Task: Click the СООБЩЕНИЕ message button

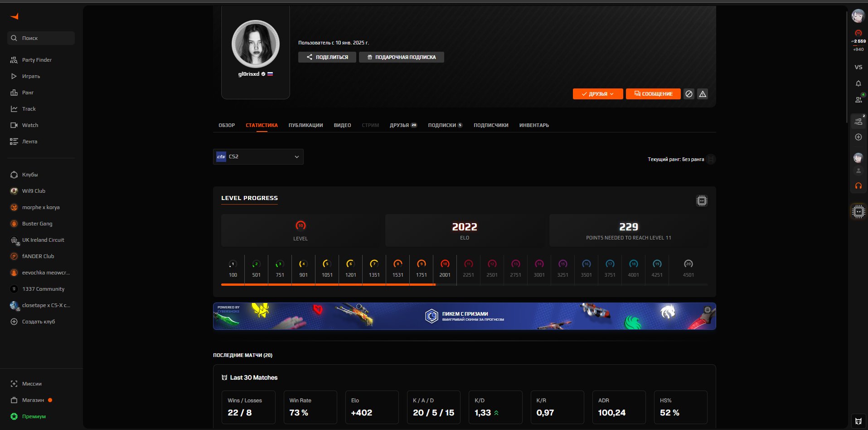Action: tap(653, 94)
